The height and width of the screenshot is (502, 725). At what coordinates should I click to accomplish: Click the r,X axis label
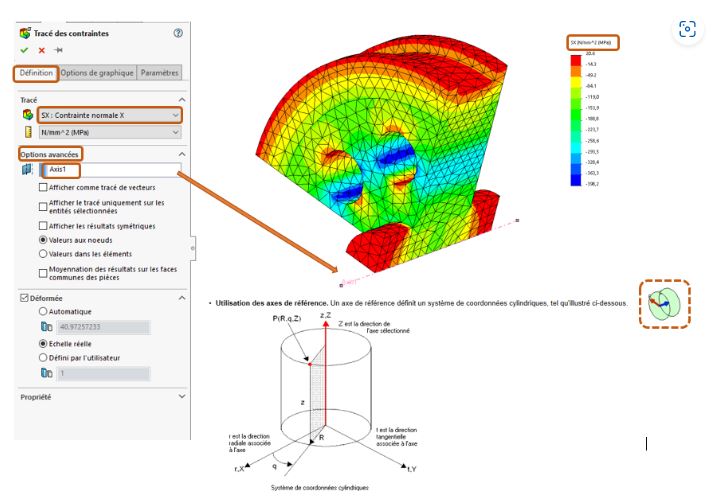239,468
